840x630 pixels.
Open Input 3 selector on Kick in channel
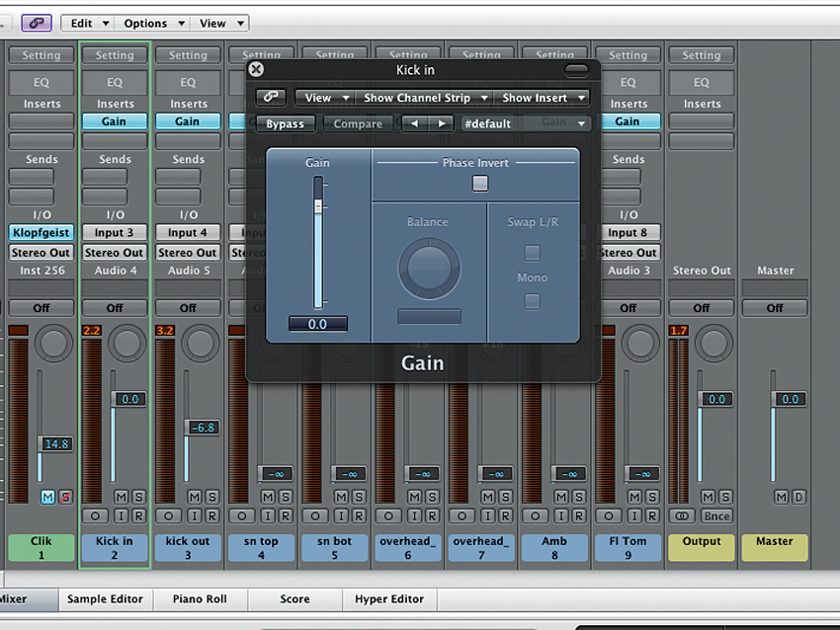tap(115, 232)
